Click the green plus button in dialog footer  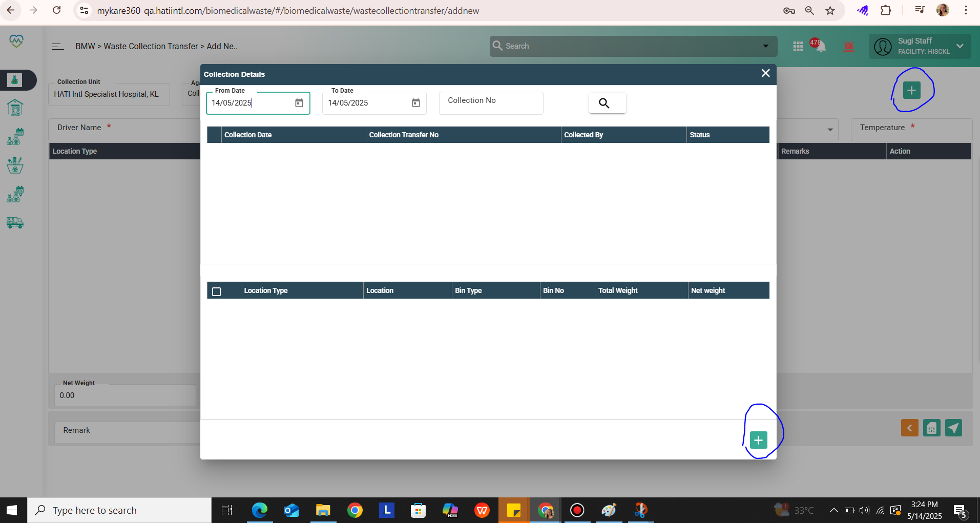click(x=758, y=440)
